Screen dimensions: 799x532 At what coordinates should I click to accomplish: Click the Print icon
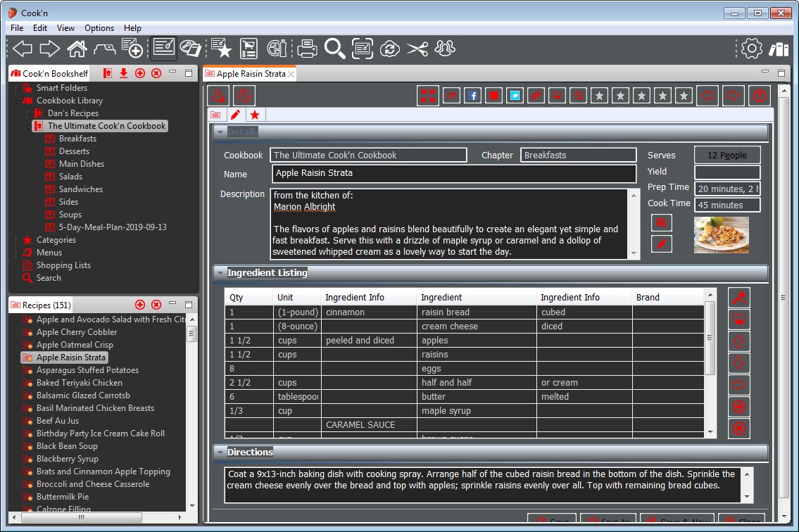pos(307,49)
